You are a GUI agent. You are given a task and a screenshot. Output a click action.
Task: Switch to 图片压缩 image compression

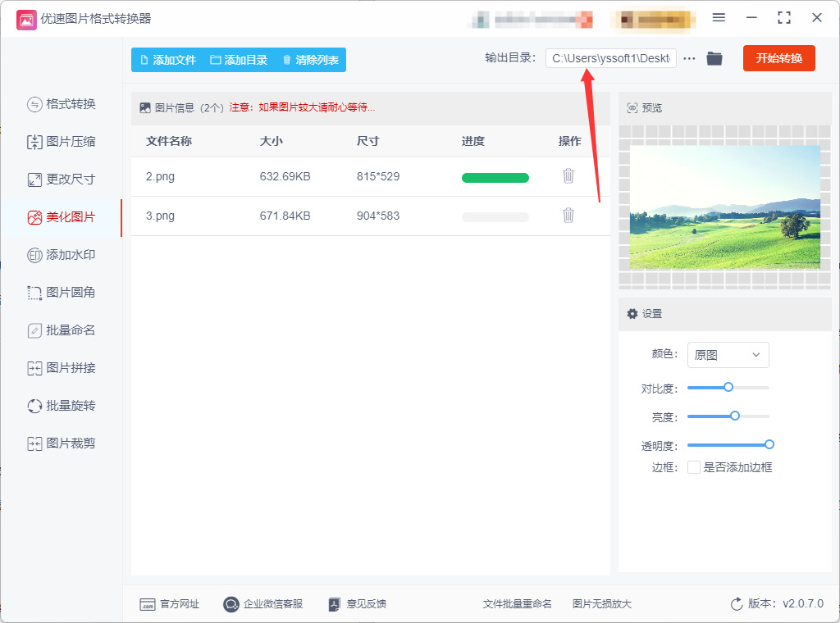pos(62,142)
